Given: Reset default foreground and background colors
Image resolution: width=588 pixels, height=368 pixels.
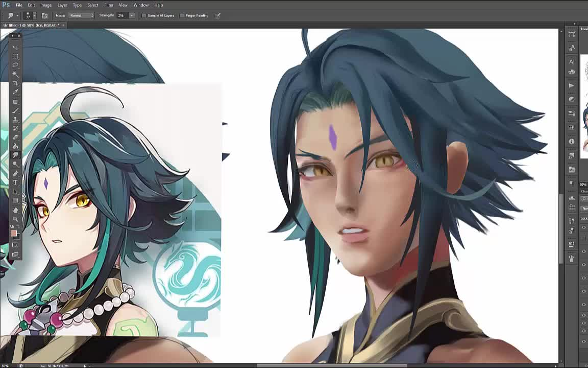Looking at the screenshot, I should (12, 226).
